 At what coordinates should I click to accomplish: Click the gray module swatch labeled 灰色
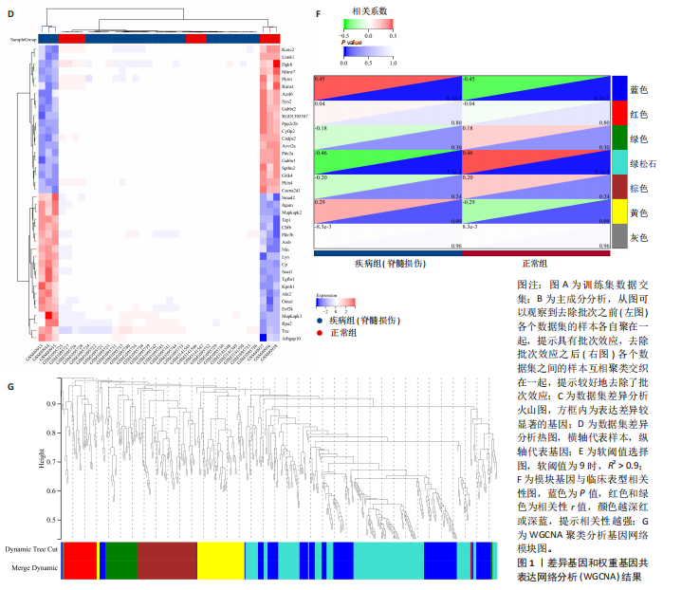[x=619, y=238]
